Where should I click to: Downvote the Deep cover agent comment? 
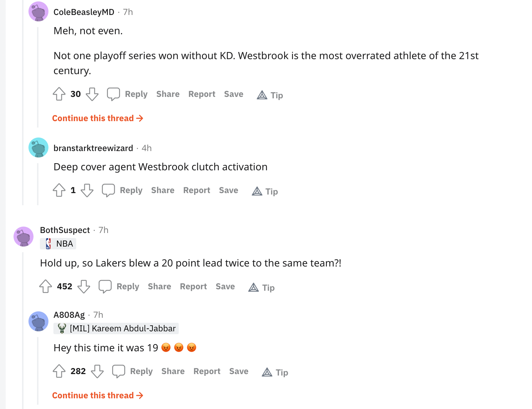[87, 190]
